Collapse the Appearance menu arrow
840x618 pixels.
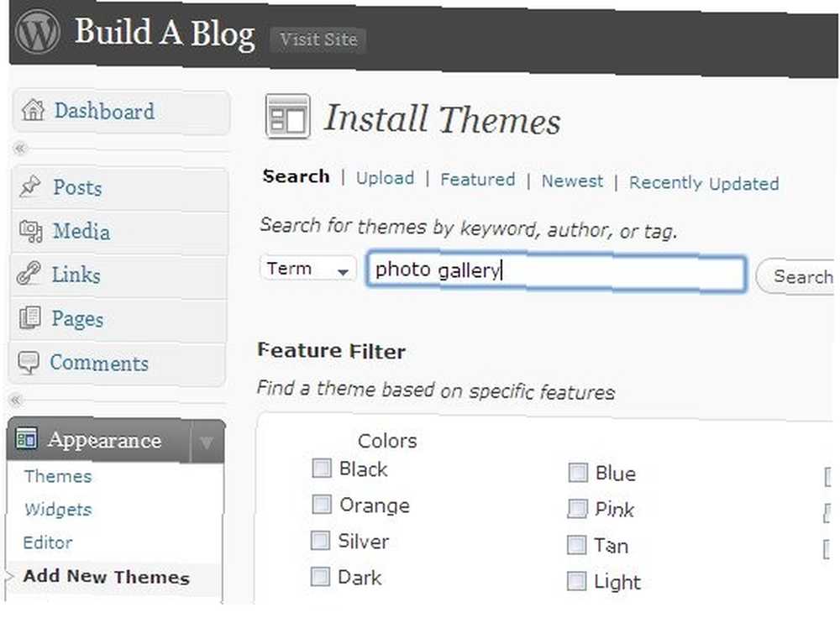click(207, 442)
